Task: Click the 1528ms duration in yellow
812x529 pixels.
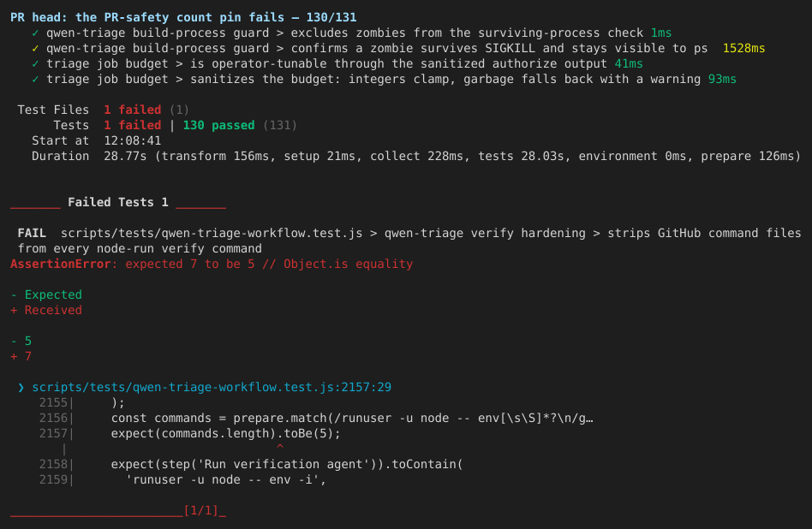Action: [743, 49]
